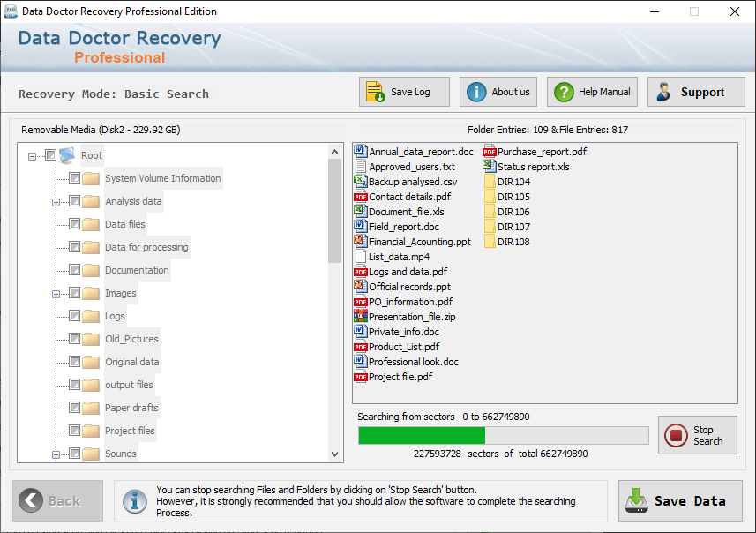The image size is (756, 533).
Task: Click the 'Removable Media (Disk2 - 229.92 GB)' label
Action: 101,130
